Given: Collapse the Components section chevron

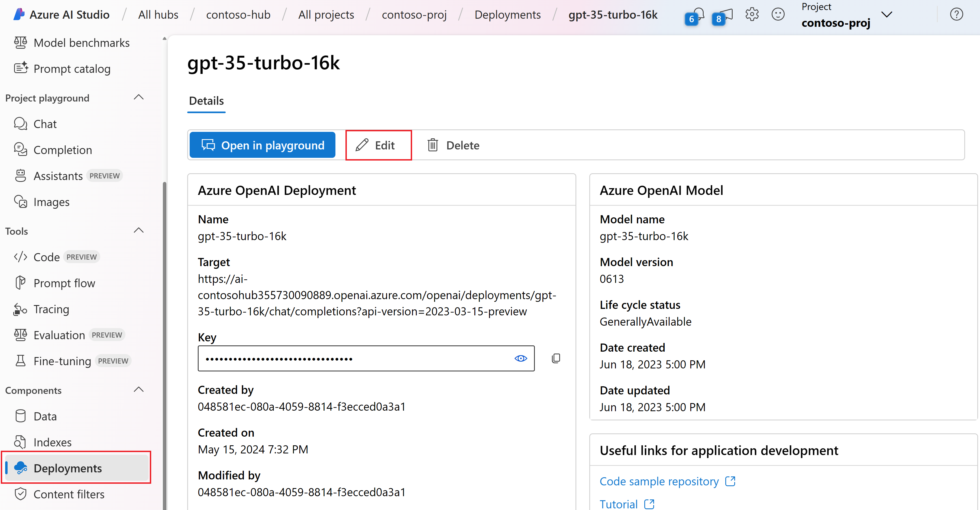Looking at the screenshot, I should click(139, 390).
